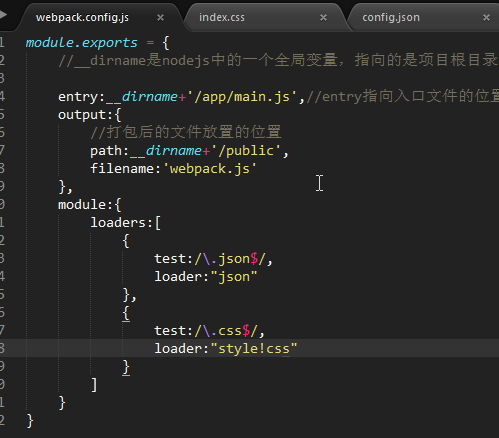Click the underlined opening brace above the css test
This screenshot has height=438, width=499.
[126, 313]
